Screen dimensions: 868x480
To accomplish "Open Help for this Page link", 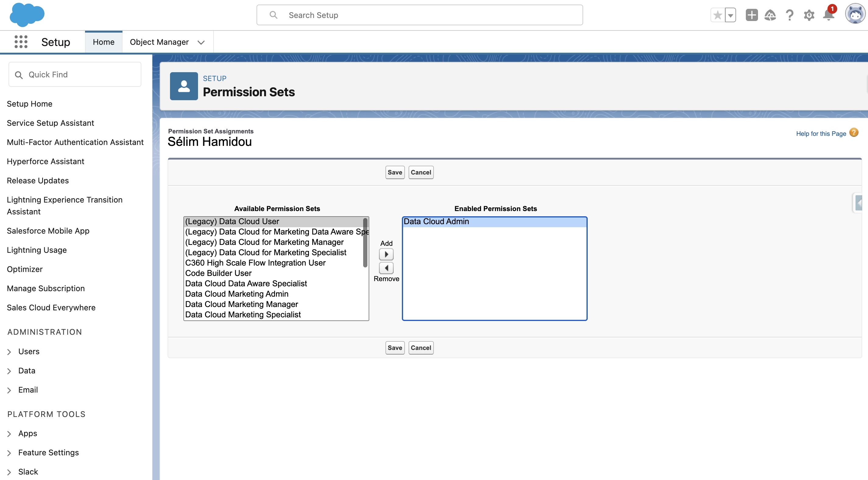I will (821, 134).
